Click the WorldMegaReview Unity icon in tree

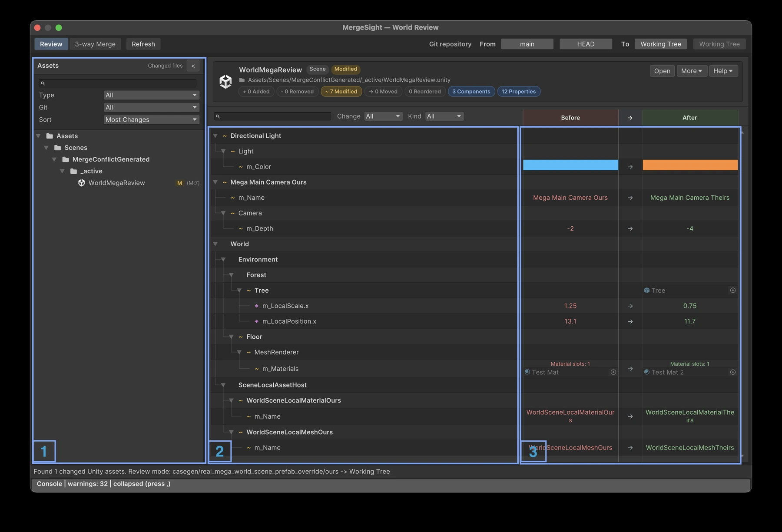(x=81, y=183)
